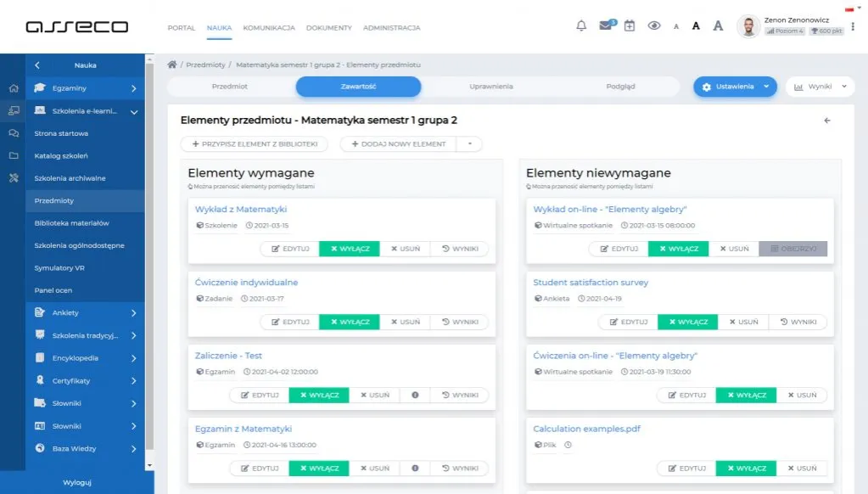
Task: Click Zenon Zenonowicz's profile avatar
Action: click(x=749, y=25)
